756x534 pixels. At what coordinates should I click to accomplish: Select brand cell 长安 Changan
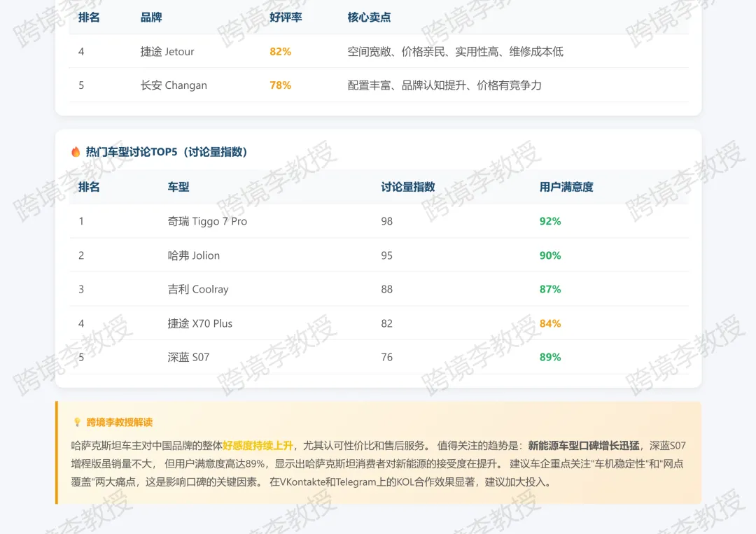174,85
